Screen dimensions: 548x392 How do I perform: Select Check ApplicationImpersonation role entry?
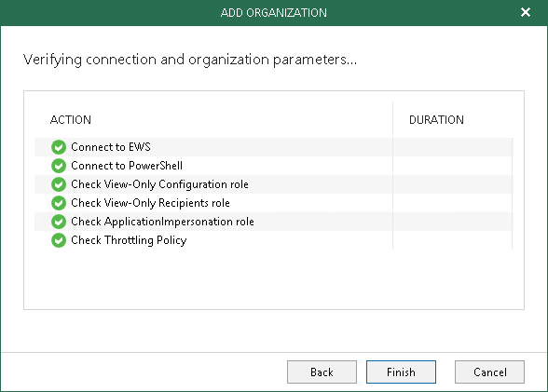click(274, 222)
